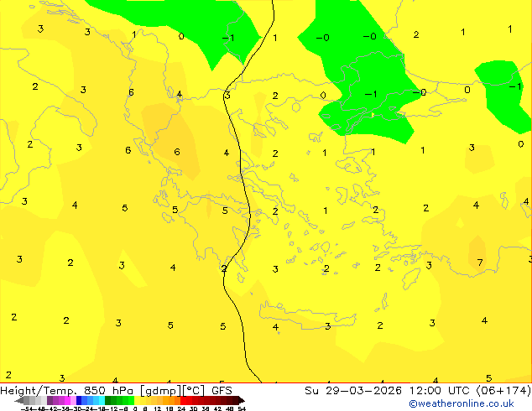Click the dark red arrow end of color scale
The height and width of the screenshot is (411, 532).
coord(241,400)
